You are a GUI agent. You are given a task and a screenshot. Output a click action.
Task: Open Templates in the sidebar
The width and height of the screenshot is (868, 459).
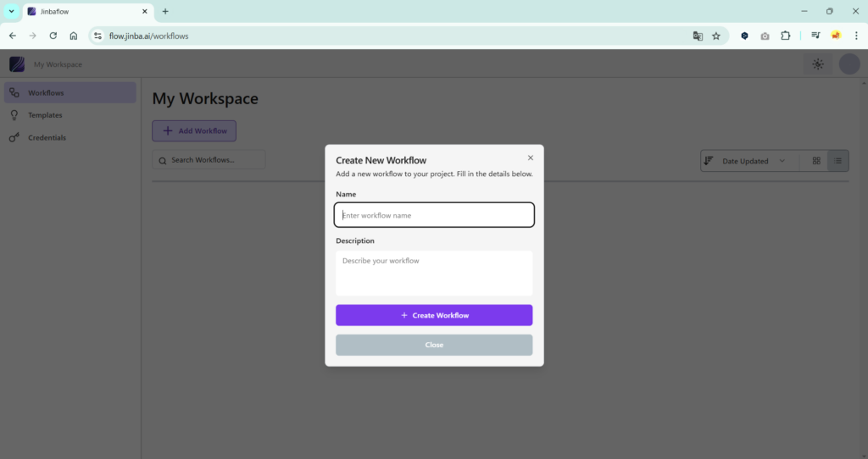pos(70,115)
